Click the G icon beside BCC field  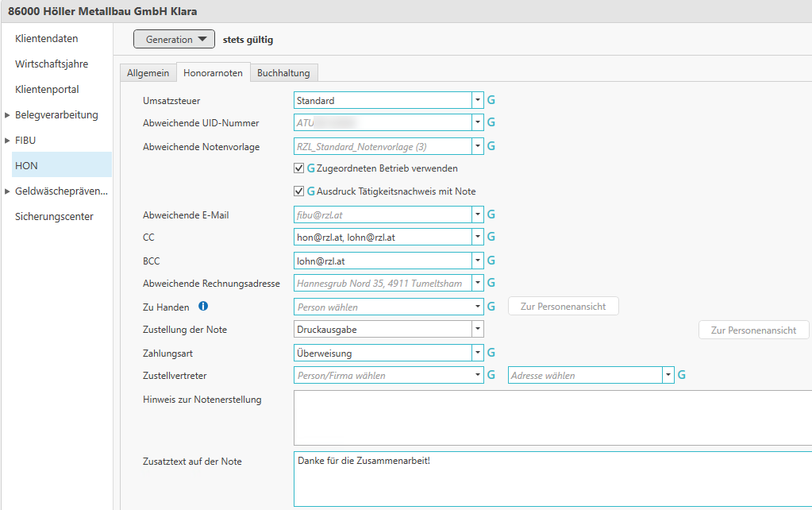coord(491,260)
